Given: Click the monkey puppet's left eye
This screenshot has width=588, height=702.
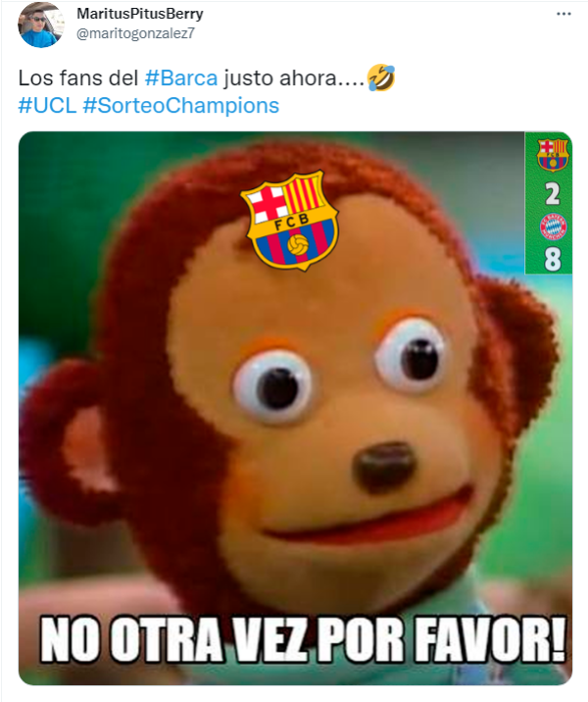Looking at the screenshot, I should pyautogui.click(x=273, y=386).
